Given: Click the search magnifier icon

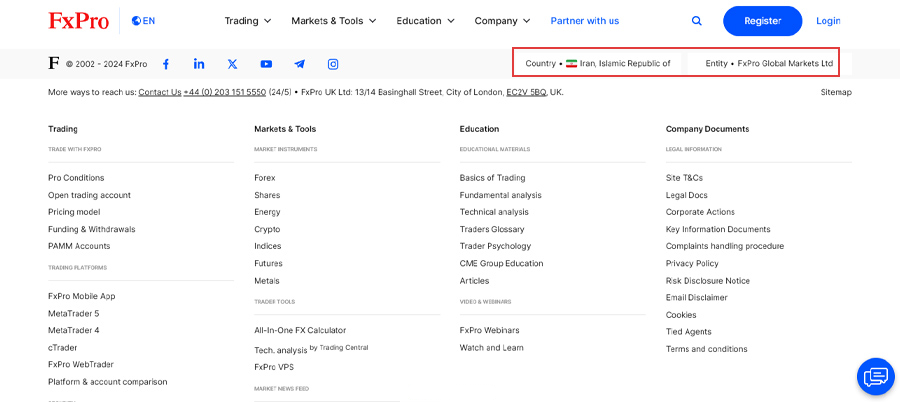Looking at the screenshot, I should click(697, 21).
